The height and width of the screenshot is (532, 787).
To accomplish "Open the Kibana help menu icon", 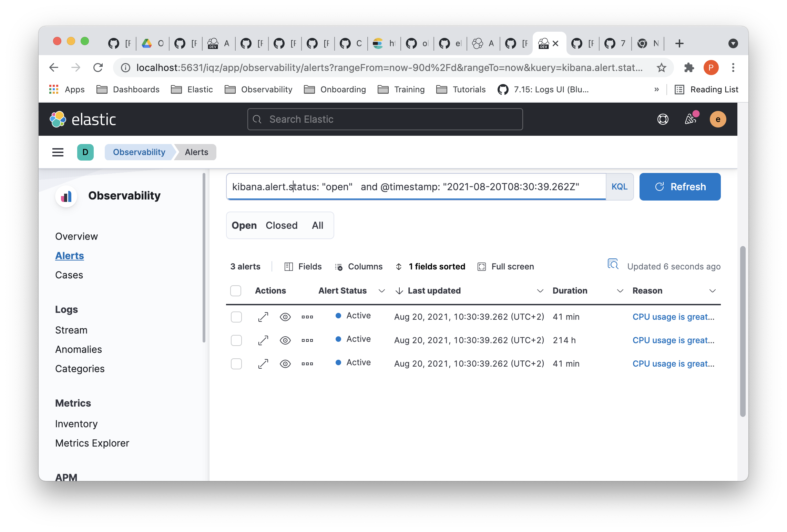I will coord(662,119).
